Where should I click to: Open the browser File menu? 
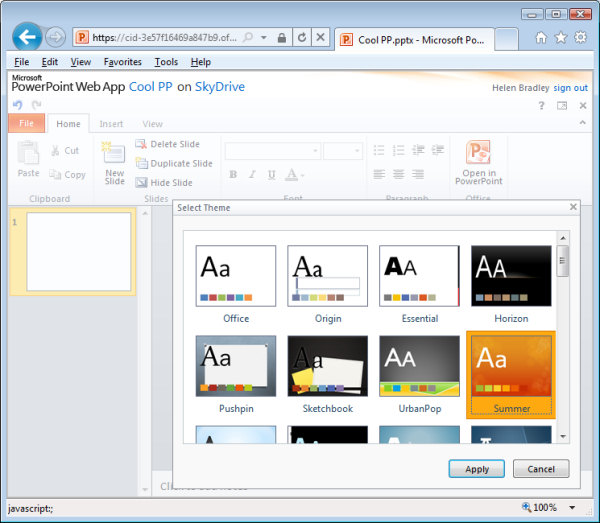click(x=21, y=62)
